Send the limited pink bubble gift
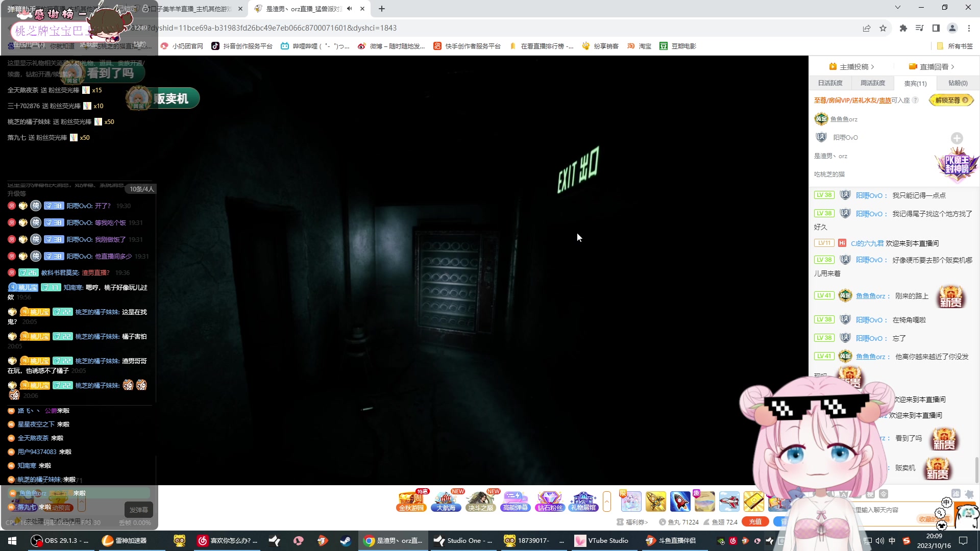Image resolution: width=980 pixels, height=551 pixels. [x=631, y=502]
